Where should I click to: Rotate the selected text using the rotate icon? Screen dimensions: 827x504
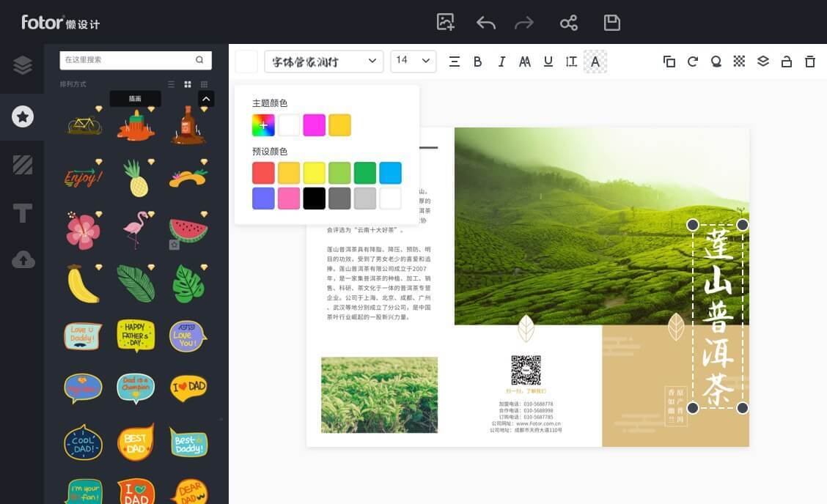[x=693, y=62]
